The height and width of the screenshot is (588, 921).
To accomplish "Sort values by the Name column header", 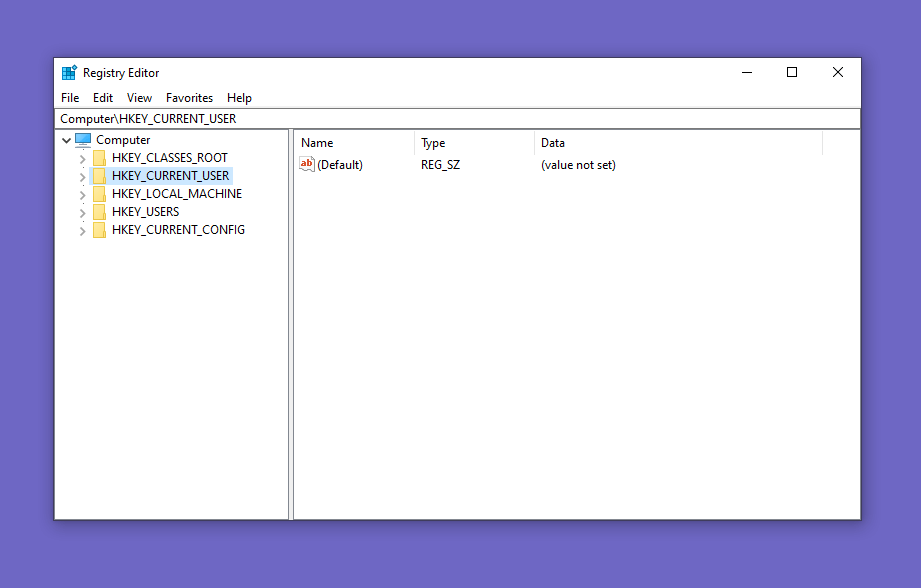I will tap(354, 143).
